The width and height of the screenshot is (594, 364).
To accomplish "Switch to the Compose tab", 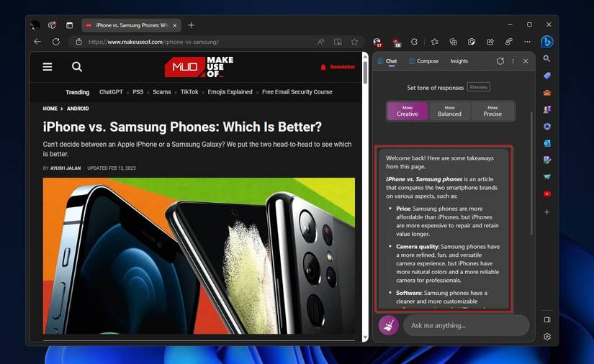I will click(424, 61).
